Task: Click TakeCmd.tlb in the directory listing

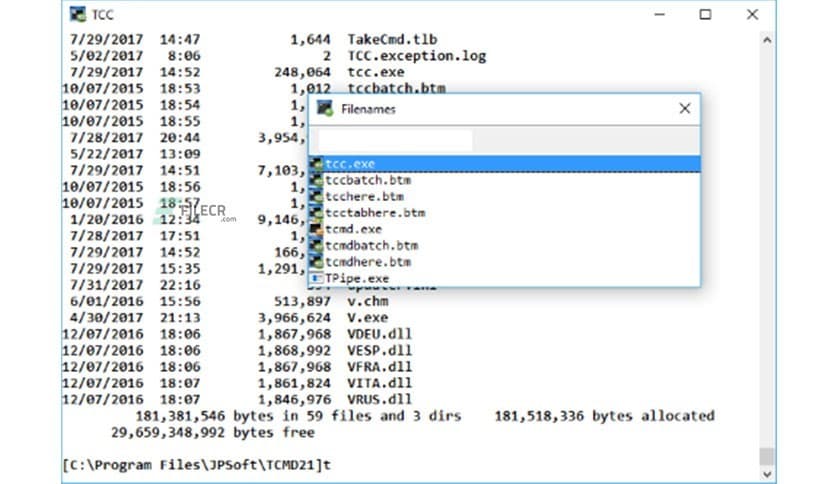Action: pyautogui.click(x=392, y=39)
